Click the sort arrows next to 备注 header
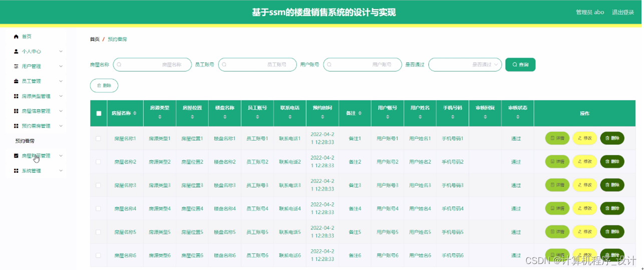This screenshot has height=270, width=644. 360,113
